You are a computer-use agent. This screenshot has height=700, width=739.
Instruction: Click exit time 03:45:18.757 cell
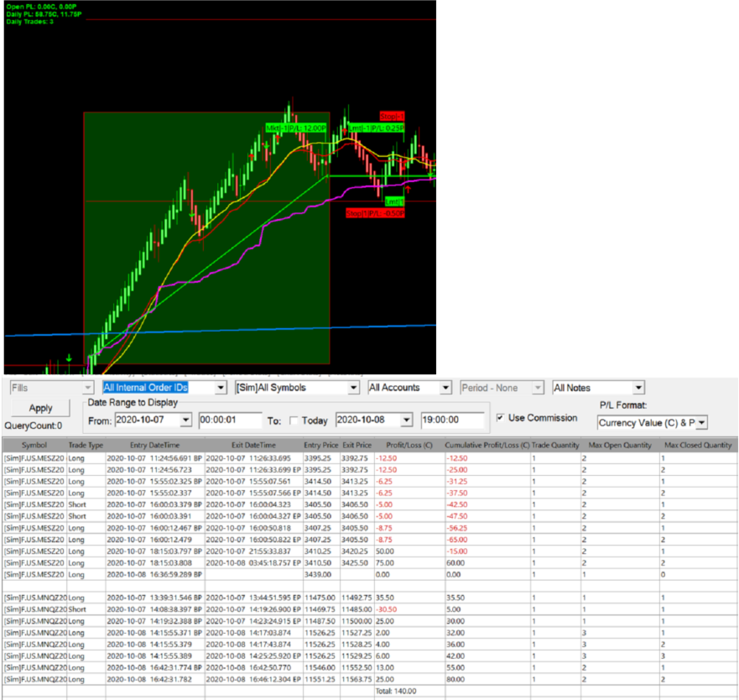[253, 562]
